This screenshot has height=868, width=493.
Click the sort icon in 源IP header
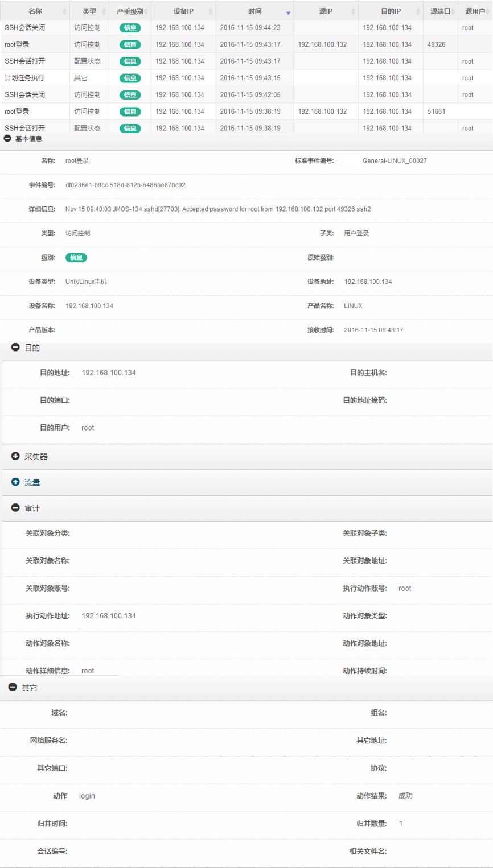click(x=353, y=12)
